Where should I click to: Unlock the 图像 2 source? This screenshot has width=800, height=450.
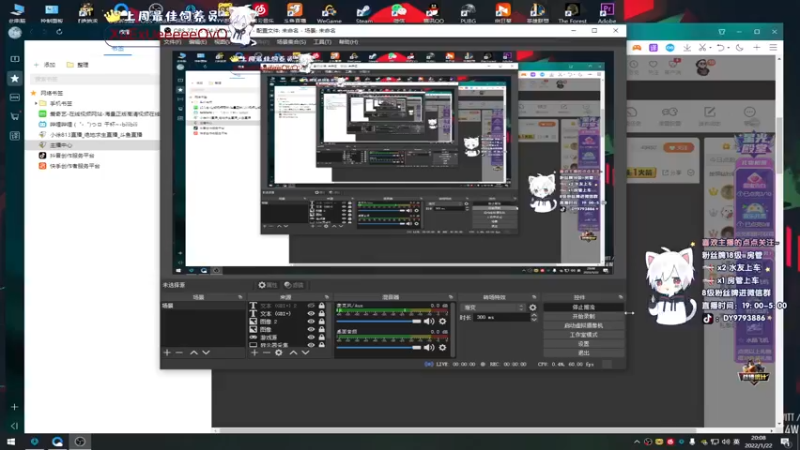(321, 321)
